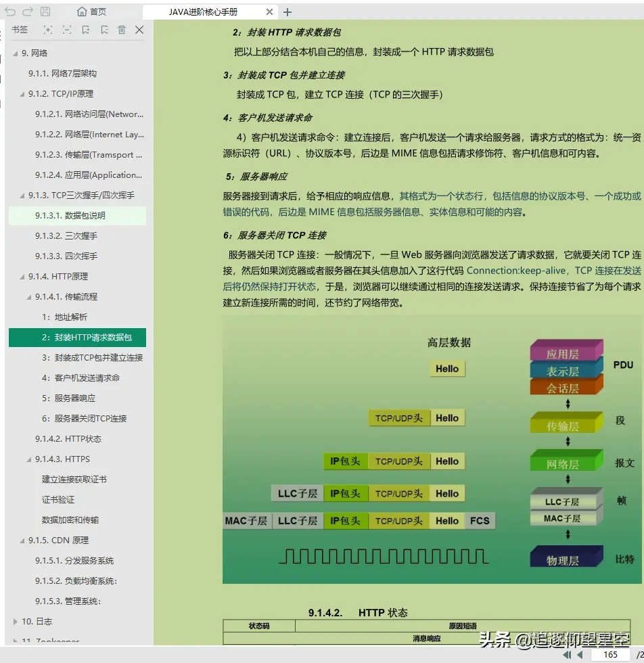Screen dimensions: 644x663
Task: Collapse 9.1.4. HTTP原理 node
Action: click(x=22, y=277)
